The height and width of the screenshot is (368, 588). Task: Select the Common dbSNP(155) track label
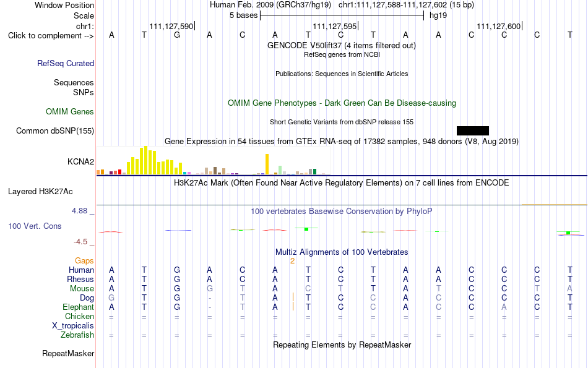click(x=54, y=131)
